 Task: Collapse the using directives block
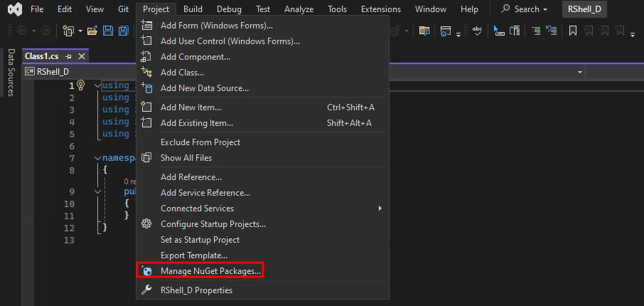click(x=98, y=85)
